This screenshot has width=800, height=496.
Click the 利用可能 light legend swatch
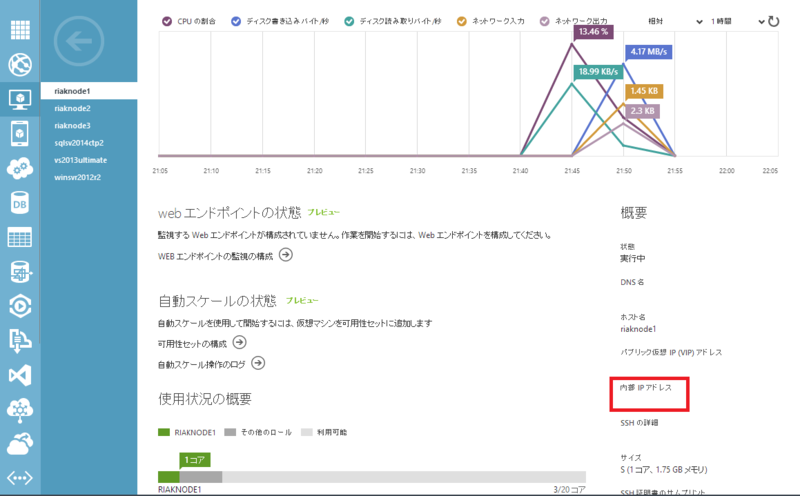(307, 432)
